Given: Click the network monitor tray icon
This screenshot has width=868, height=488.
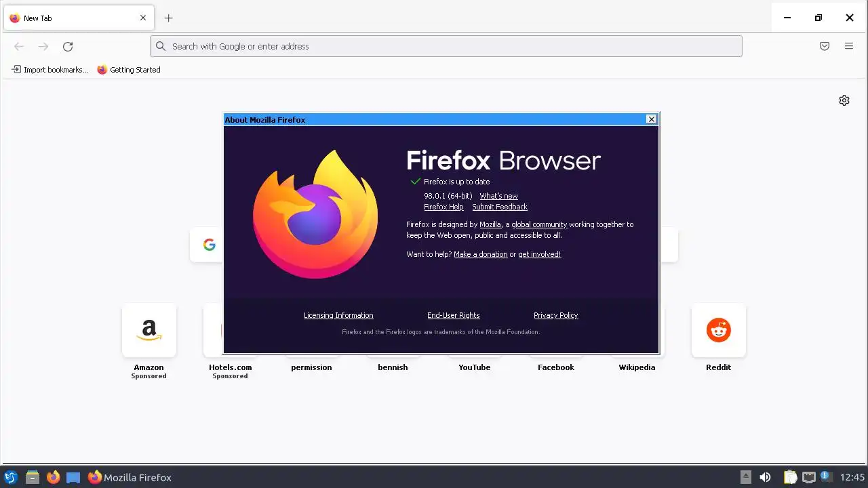Looking at the screenshot, I should pyautogui.click(x=808, y=477).
